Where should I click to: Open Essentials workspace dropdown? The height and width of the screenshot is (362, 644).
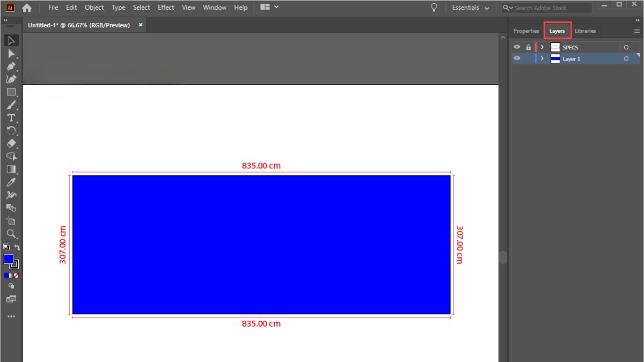point(471,8)
